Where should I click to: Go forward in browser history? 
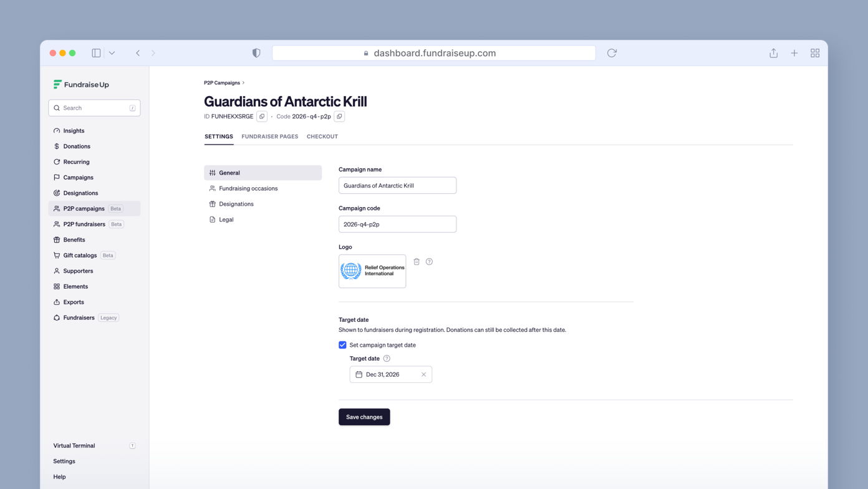pyautogui.click(x=153, y=53)
